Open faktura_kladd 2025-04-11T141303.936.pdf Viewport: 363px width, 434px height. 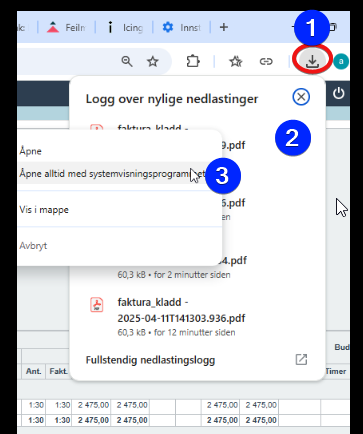181,310
